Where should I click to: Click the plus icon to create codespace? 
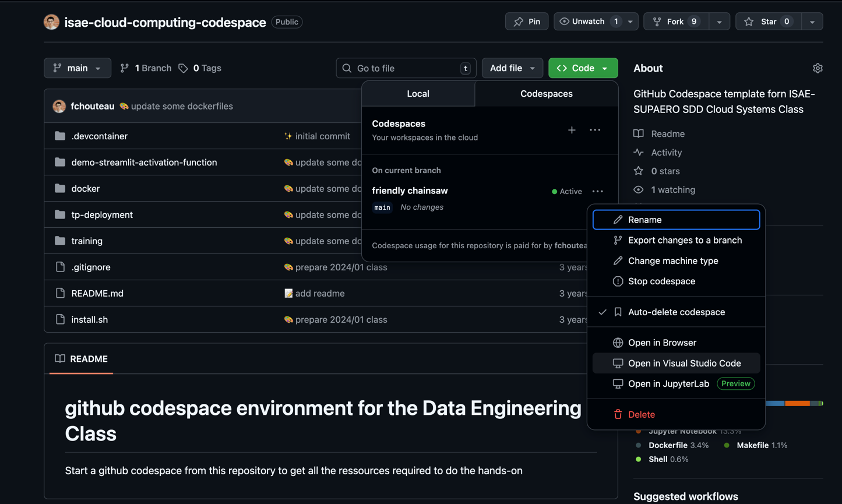coord(572,130)
